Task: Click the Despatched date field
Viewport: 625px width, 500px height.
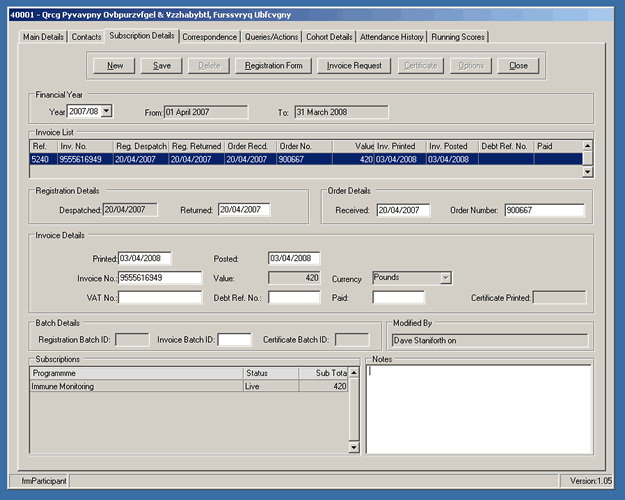Action: [130, 210]
